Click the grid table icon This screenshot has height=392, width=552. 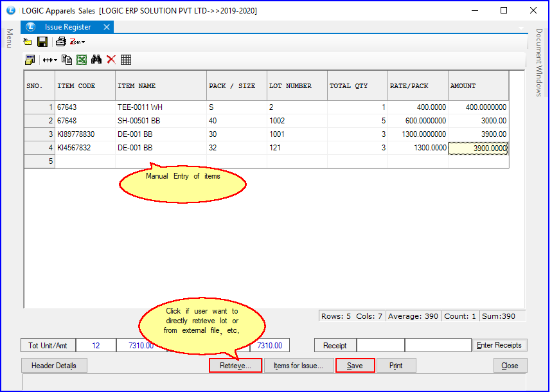pos(126,60)
